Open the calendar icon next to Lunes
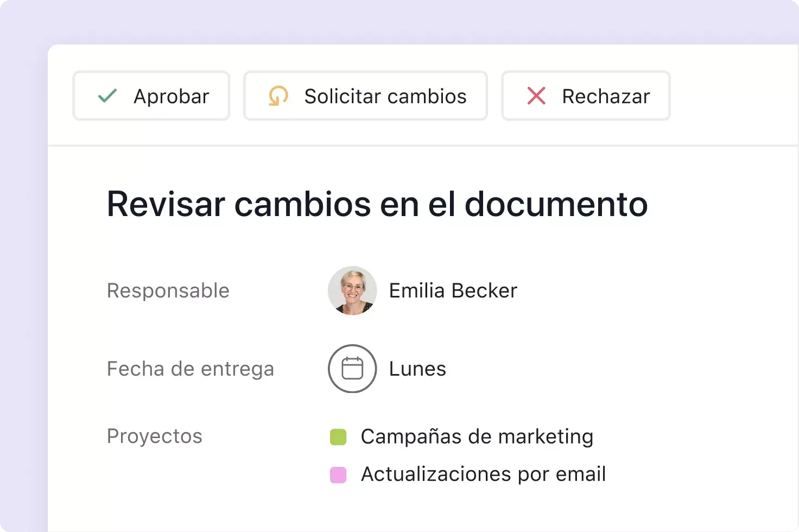This screenshot has height=532, width=799. [x=352, y=369]
